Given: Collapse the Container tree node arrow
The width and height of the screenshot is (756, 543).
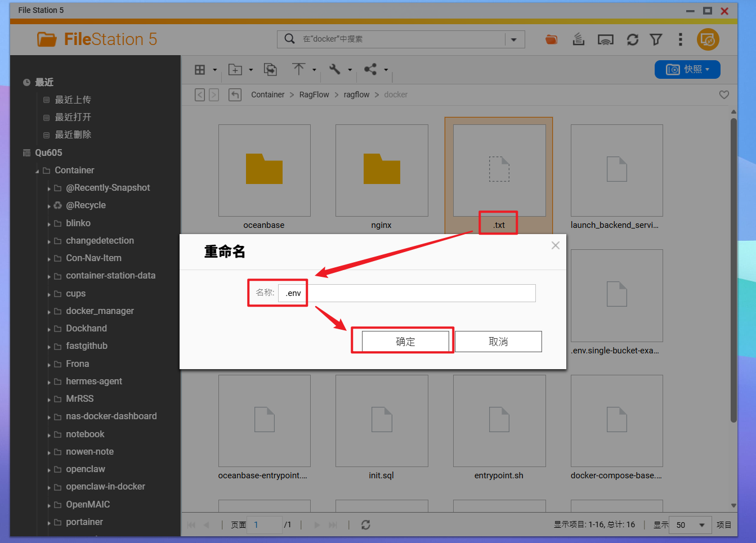Looking at the screenshot, I should (38, 171).
